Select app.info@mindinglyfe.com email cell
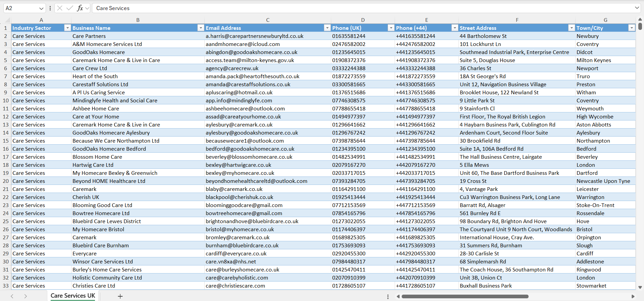This screenshot has height=301, width=644. coord(267,100)
